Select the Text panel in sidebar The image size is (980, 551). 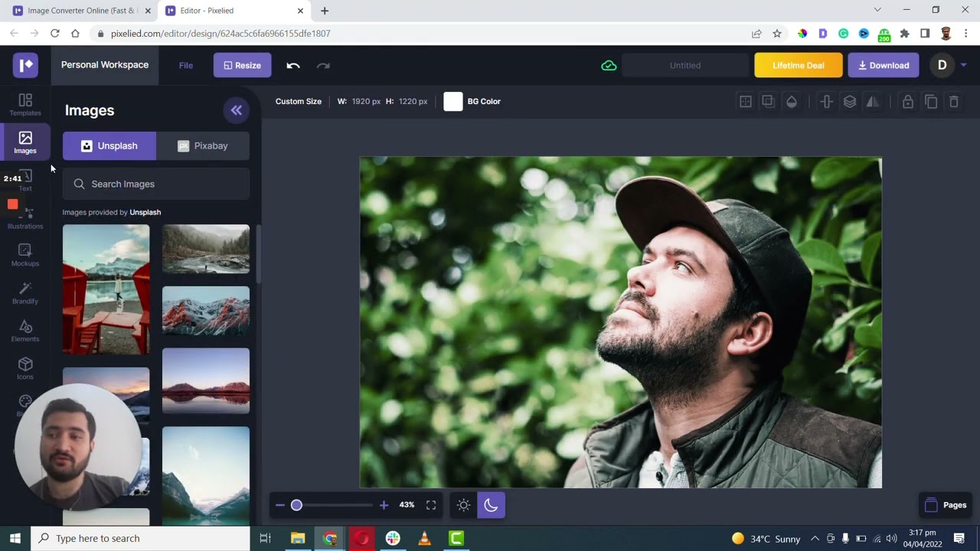[x=25, y=181]
